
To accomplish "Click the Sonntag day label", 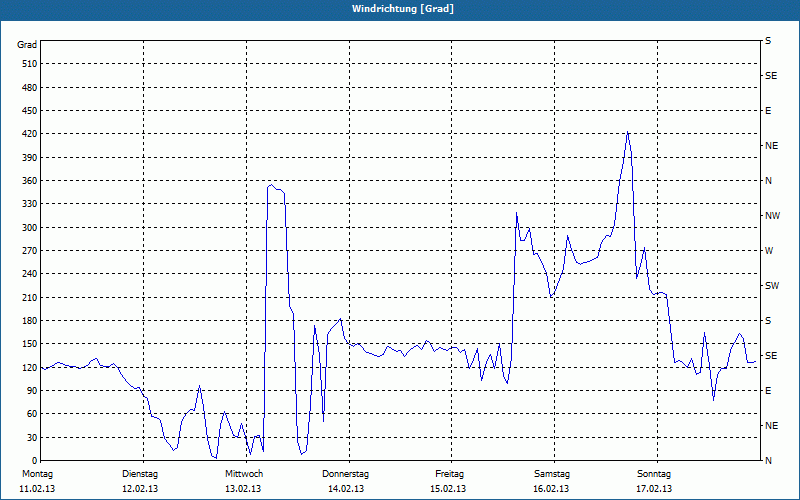I will coord(654,474).
